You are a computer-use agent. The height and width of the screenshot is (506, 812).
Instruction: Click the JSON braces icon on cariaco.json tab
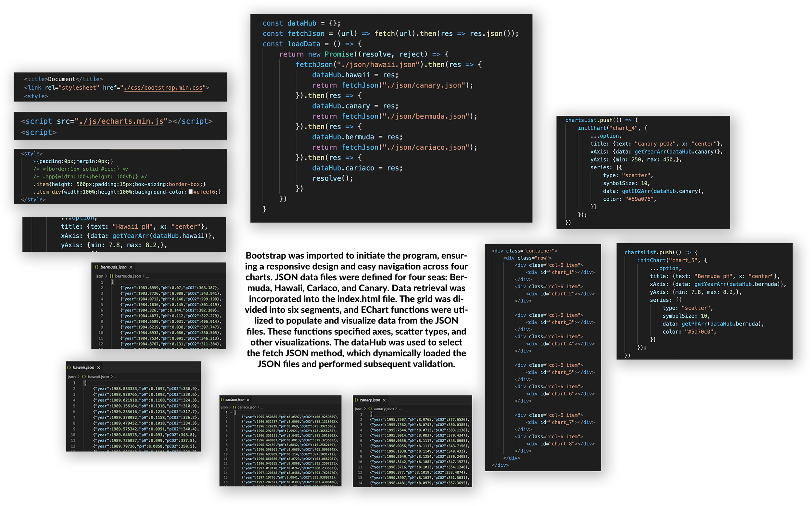[x=222, y=400]
